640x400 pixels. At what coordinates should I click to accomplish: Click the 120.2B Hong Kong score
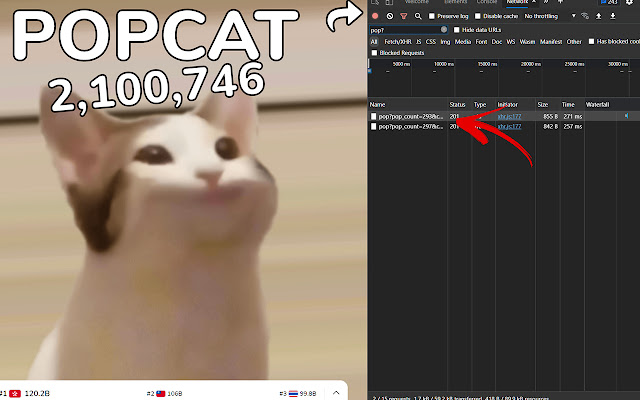[37, 393]
